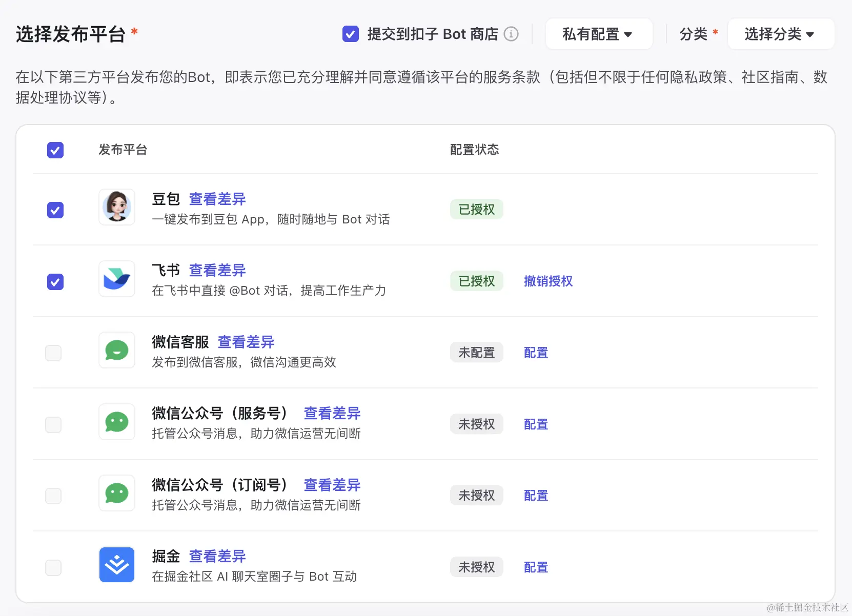The image size is (852, 616).
Task: Uncheck 提交到扣子 Bot 商店
Action: tap(351, 34)
